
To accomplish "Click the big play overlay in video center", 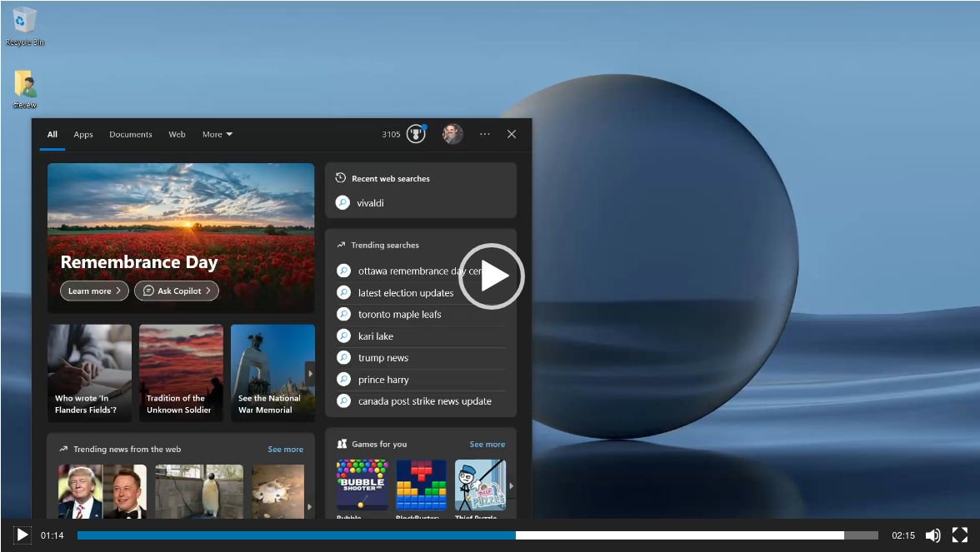I will (492, 276).
